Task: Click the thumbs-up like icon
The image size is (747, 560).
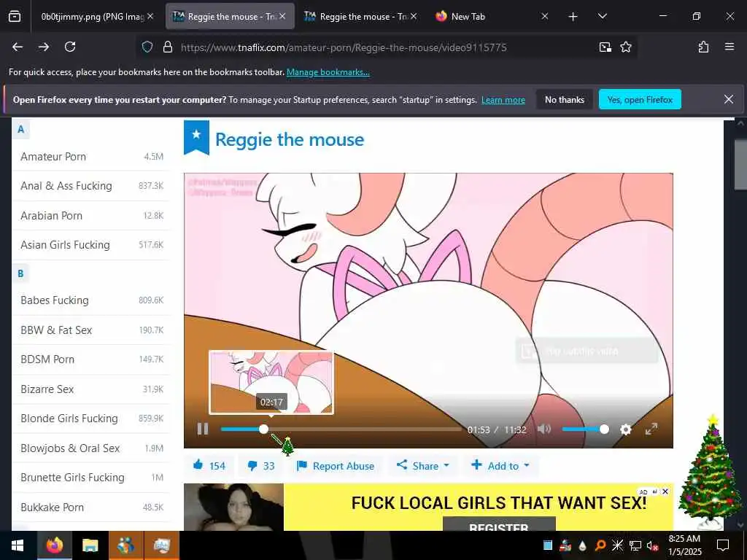Action: click(x=198, y=464)
